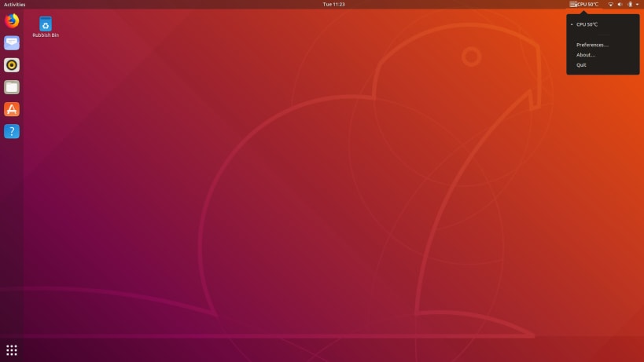Click the volume speaker icon
This screenshot has height=362, width=644.
click(x=620, y=5)
